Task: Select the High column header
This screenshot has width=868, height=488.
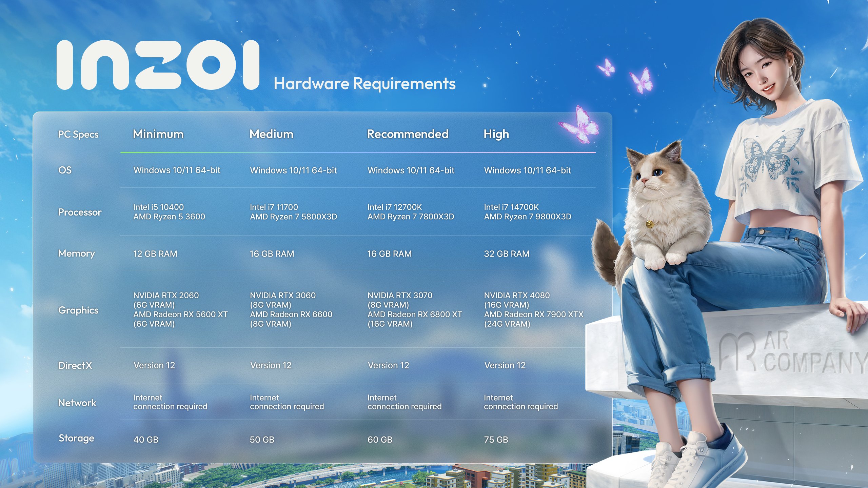Action: tap(496, 134)
